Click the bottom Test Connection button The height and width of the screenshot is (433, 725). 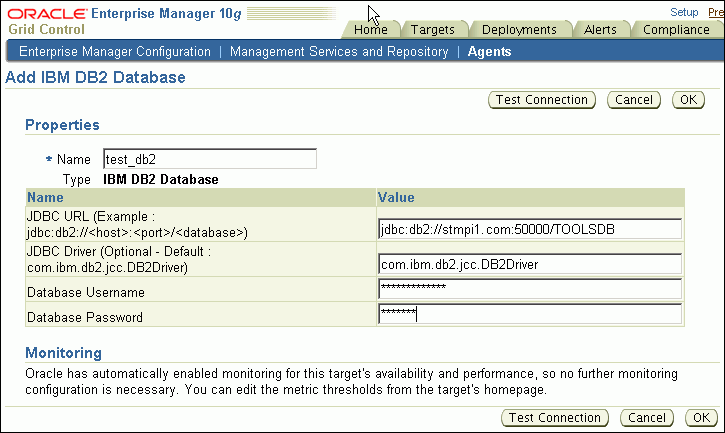click(x=555, y=418)
